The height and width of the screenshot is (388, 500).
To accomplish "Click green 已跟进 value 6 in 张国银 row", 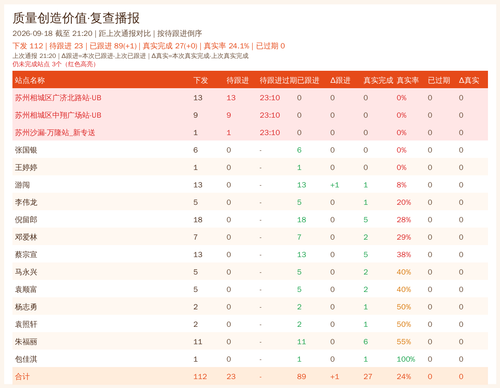I will [x=299, y=150].
